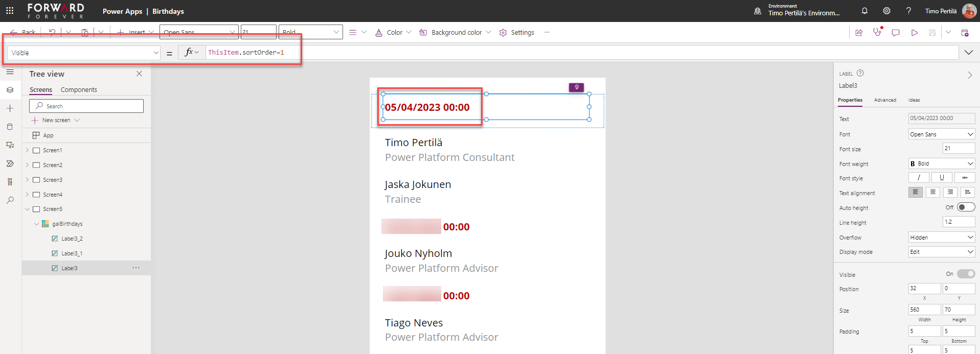The width and height of the screenshot is (980, 354).
Task: Toggle the Visible property switch
Action: [x=965, y=274]
